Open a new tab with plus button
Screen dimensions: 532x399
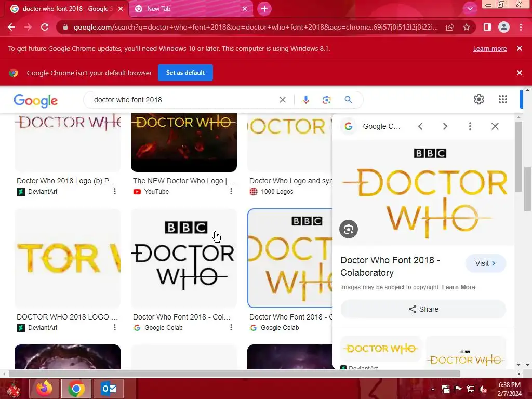tap(264, 9)
